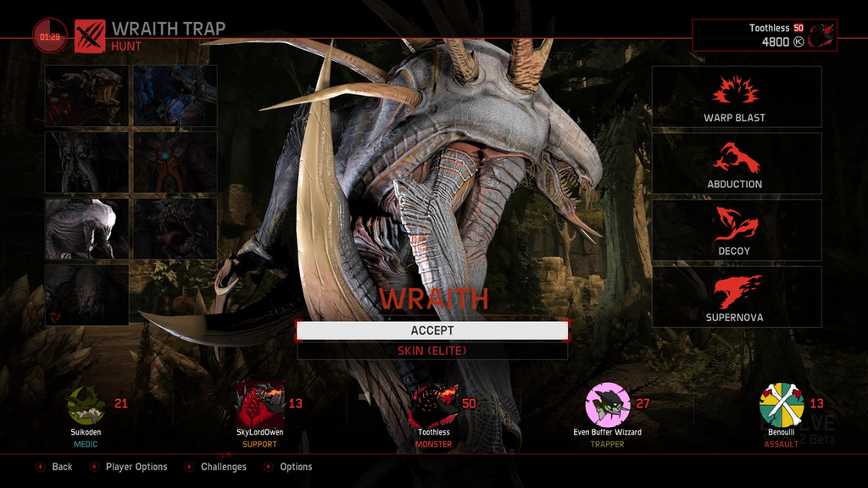Select the Decoy ability icon
This screenshot has width=868, height=488.
(735, 224)
